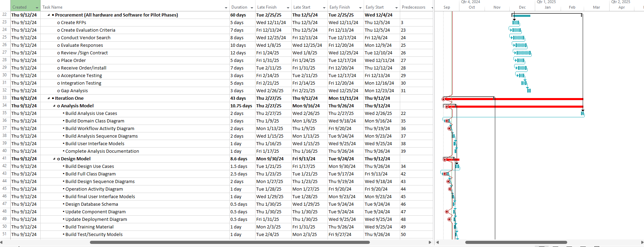Select row header 33

[5, 98]
